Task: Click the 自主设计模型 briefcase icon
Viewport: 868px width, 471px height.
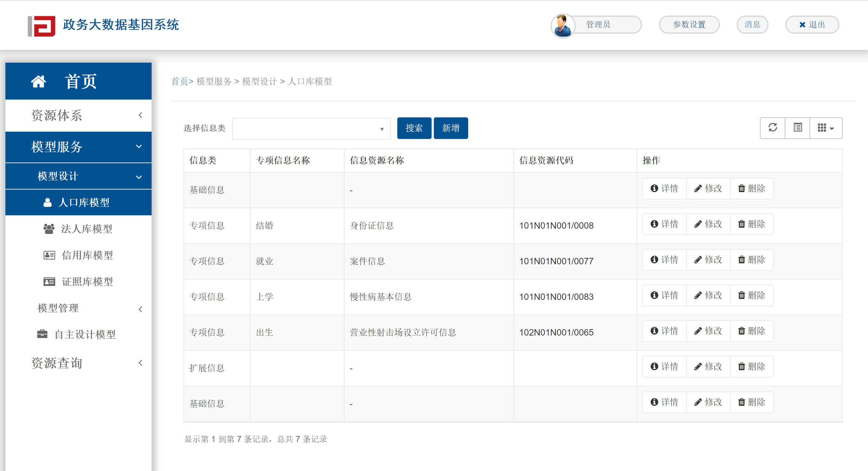Action: [x=43, y=334]
